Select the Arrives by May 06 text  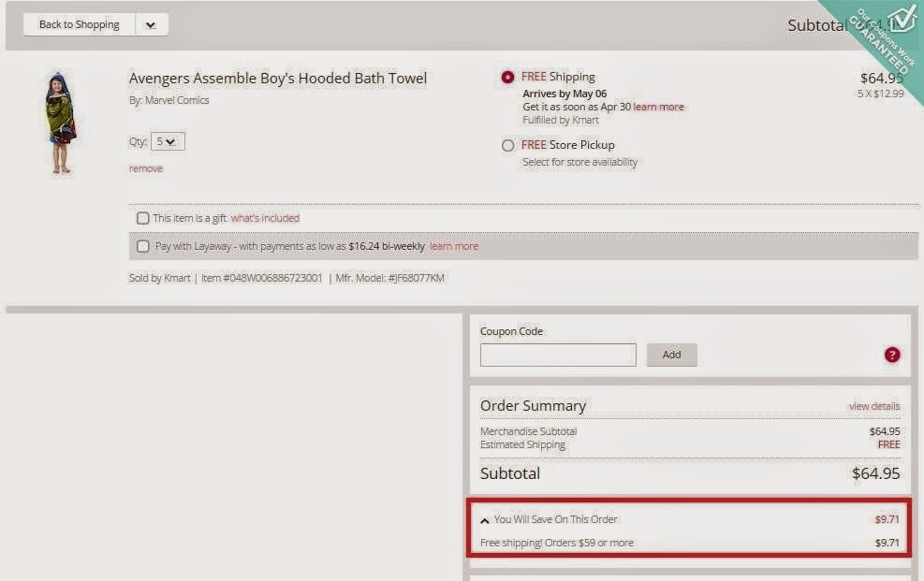pos(565,94)
